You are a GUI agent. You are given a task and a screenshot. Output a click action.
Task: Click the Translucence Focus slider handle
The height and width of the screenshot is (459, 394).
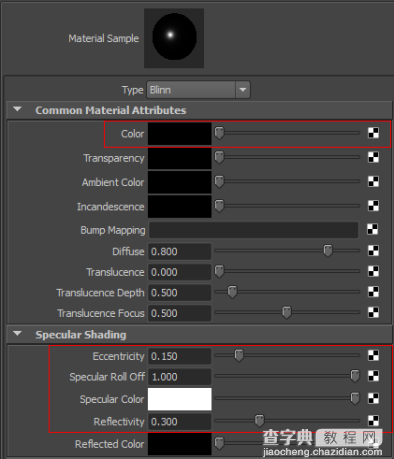tap(287, 313)
